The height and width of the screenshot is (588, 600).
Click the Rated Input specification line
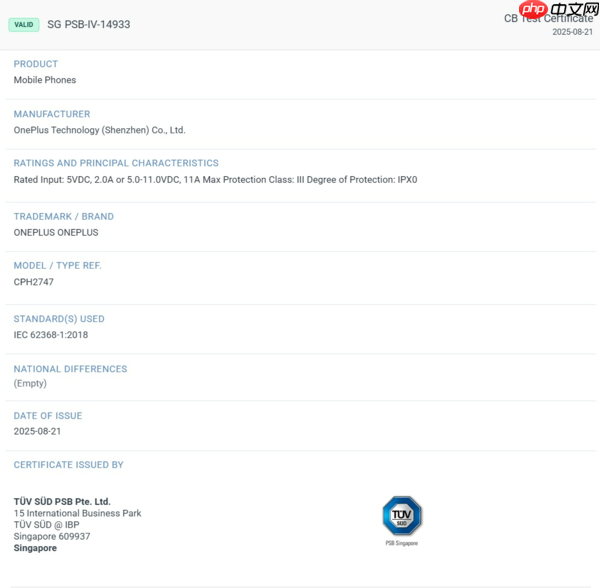[x=215, y=180]
